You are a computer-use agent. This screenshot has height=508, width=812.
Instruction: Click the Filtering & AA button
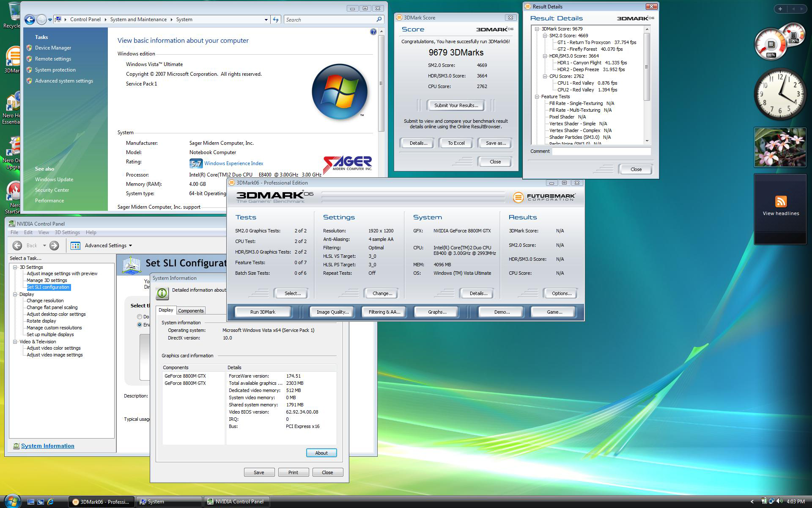384,312
